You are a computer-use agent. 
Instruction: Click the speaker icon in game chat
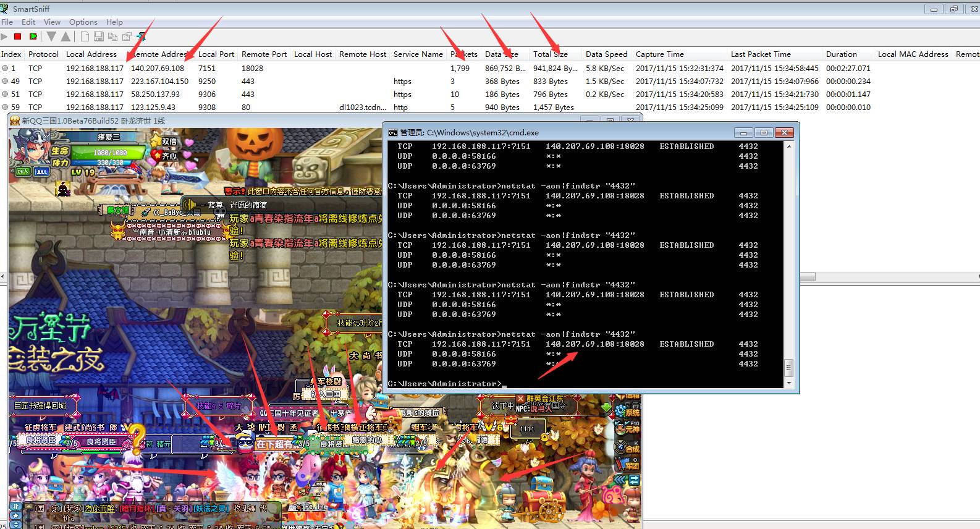191,205
